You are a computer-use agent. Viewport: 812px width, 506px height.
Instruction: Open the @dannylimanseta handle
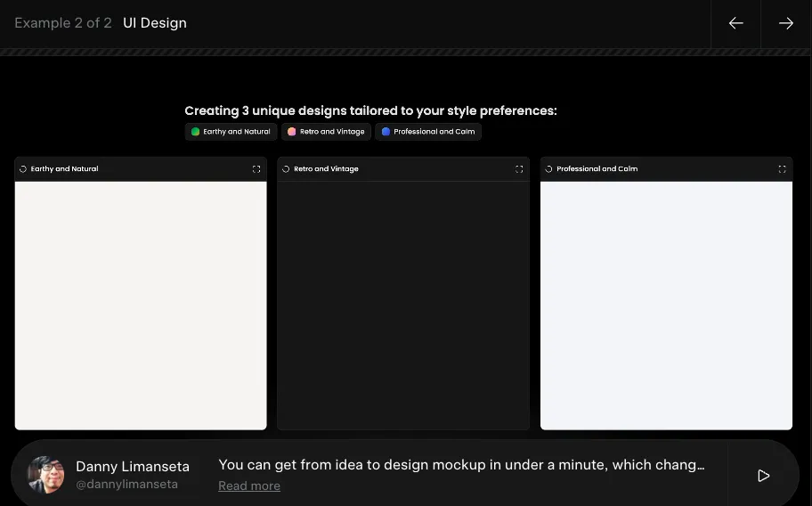[126, 485]
